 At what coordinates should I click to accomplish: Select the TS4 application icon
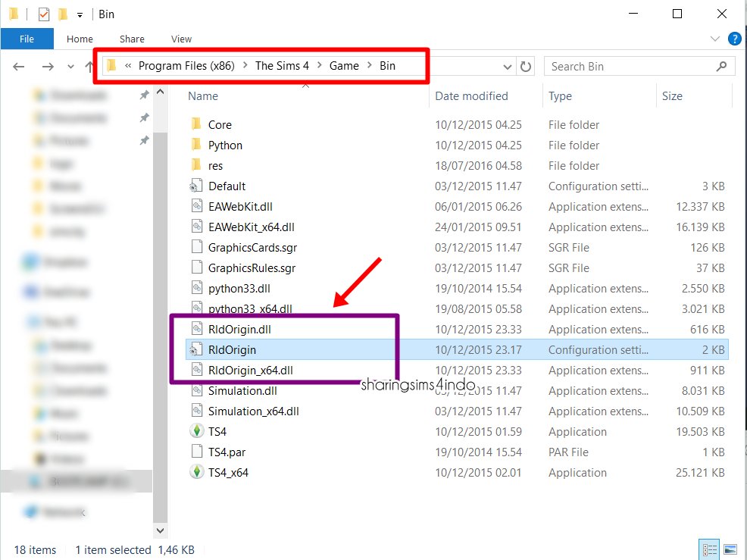pos(196,431)
